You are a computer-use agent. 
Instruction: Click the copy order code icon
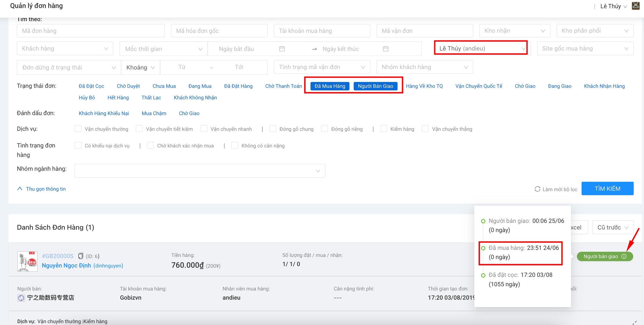coord(80,256)
